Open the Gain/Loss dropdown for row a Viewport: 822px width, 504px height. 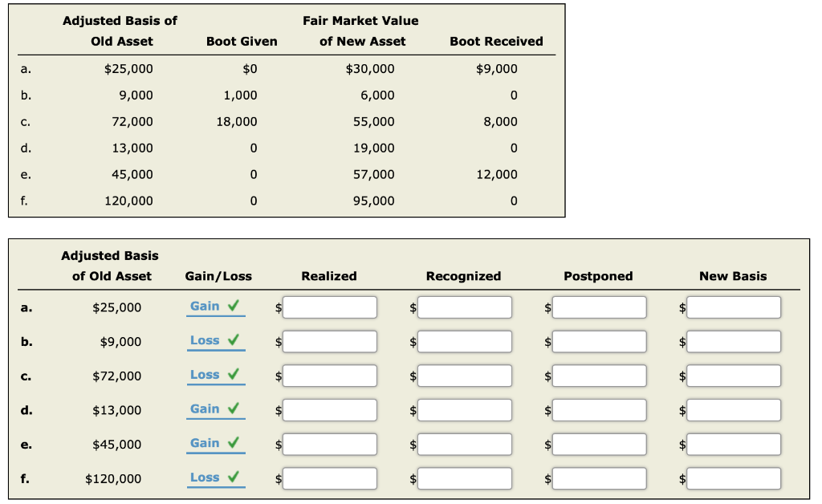pos(215,307)
